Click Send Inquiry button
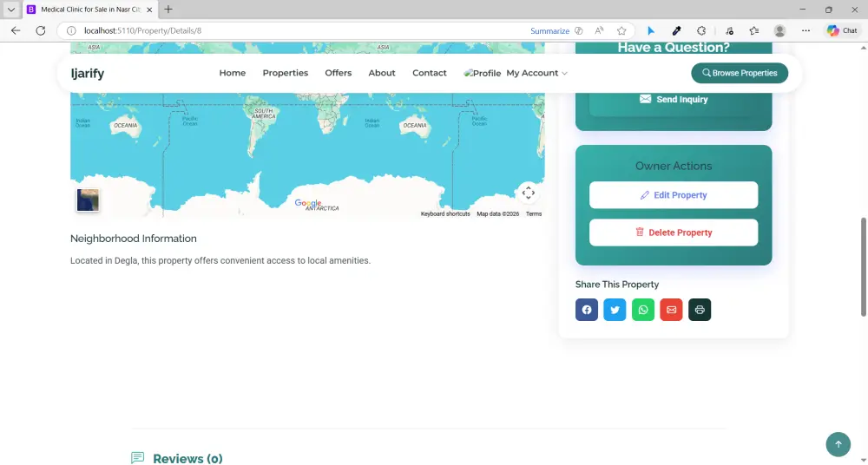 (674, 99)
